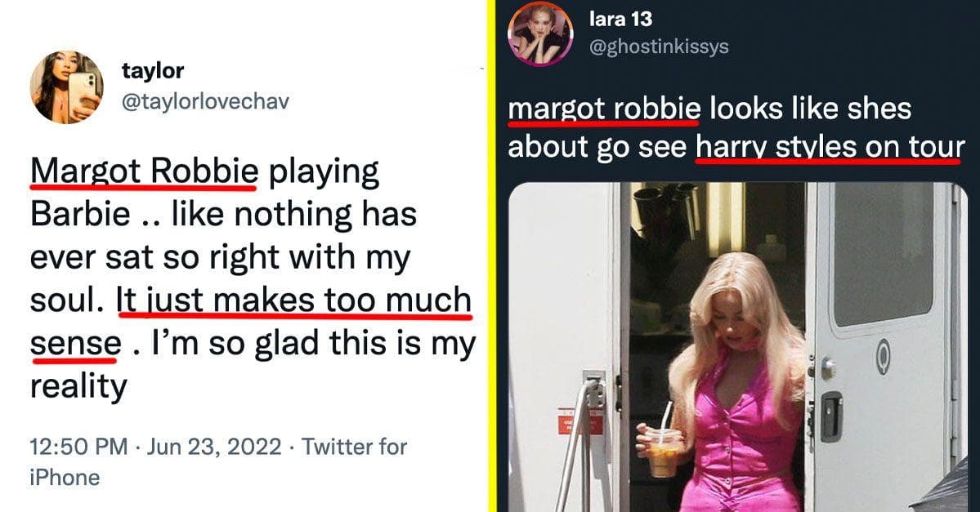The height and width of the screenshot is (512, 980).
Task: Click the display name "lara 13"
Action: 620,20
